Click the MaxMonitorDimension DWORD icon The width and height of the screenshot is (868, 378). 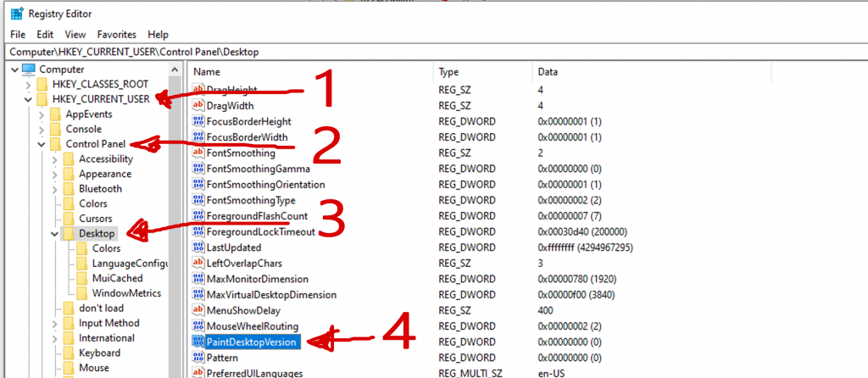pos(198,279)
